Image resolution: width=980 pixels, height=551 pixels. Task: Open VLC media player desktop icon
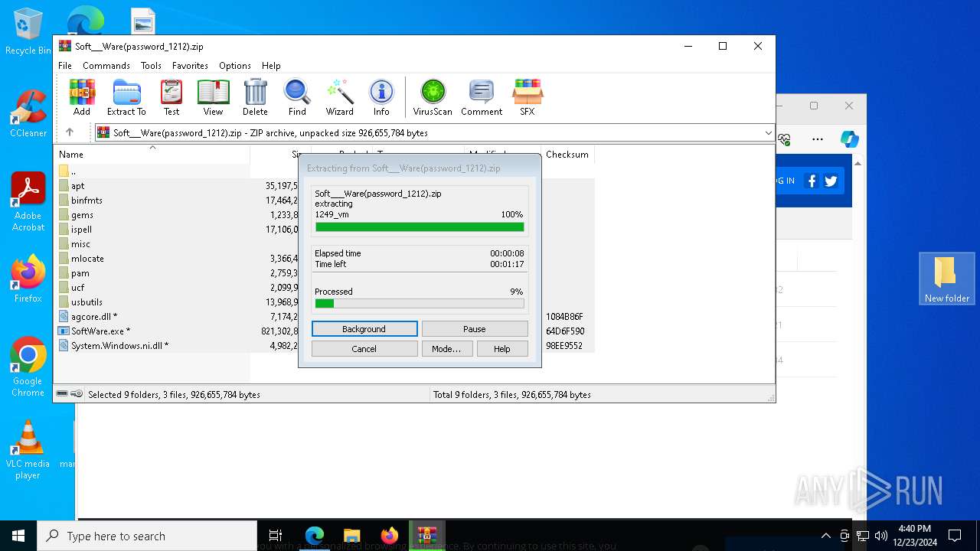click(x=28, y=450)
